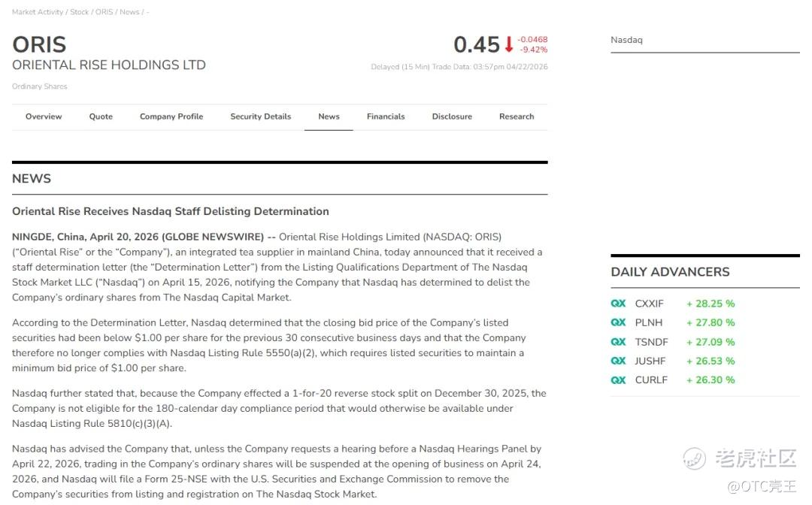Click the Delayed Trade Data timestamp
Screen dimensions: 812x505
coord(459,67)
